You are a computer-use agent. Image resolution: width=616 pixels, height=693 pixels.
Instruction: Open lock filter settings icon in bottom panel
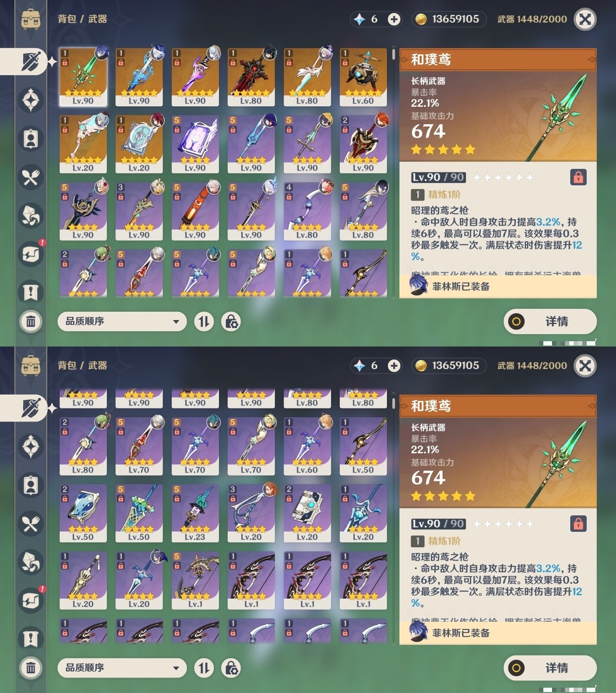tap(231, 668)
